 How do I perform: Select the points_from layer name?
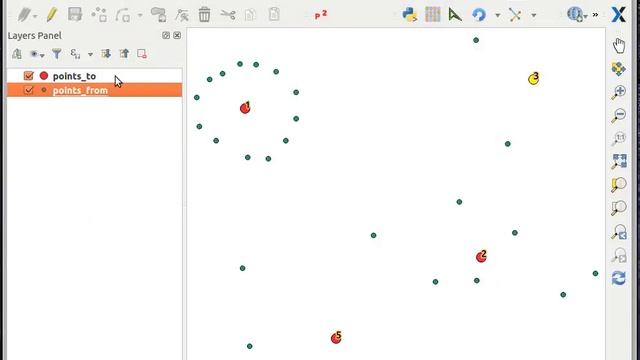[80, 90]
